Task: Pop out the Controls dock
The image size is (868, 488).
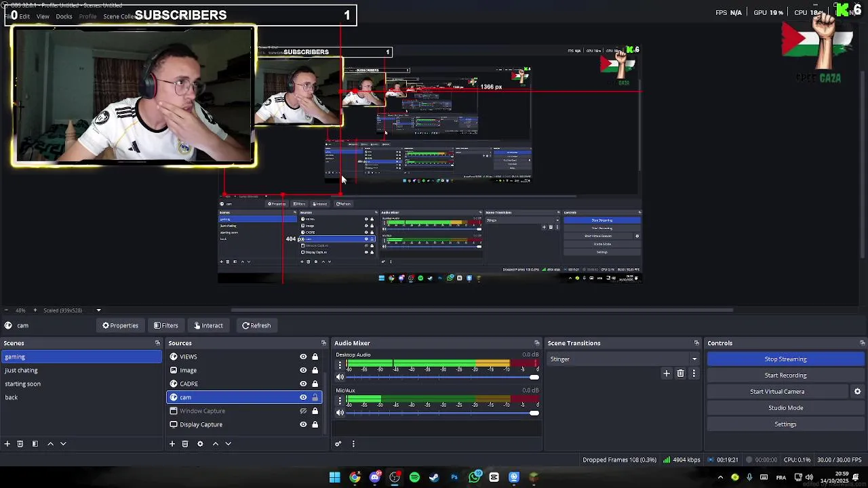Action: pos(862,343)
